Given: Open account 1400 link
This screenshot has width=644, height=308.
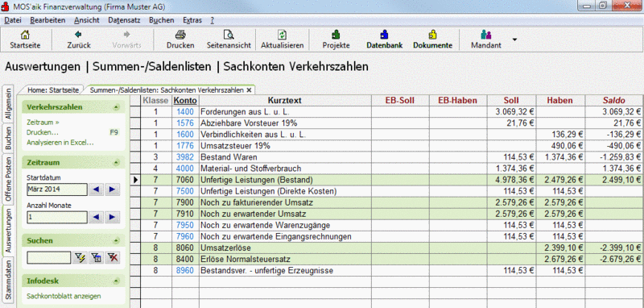Looking at the screenshot, I should (185, 111).
